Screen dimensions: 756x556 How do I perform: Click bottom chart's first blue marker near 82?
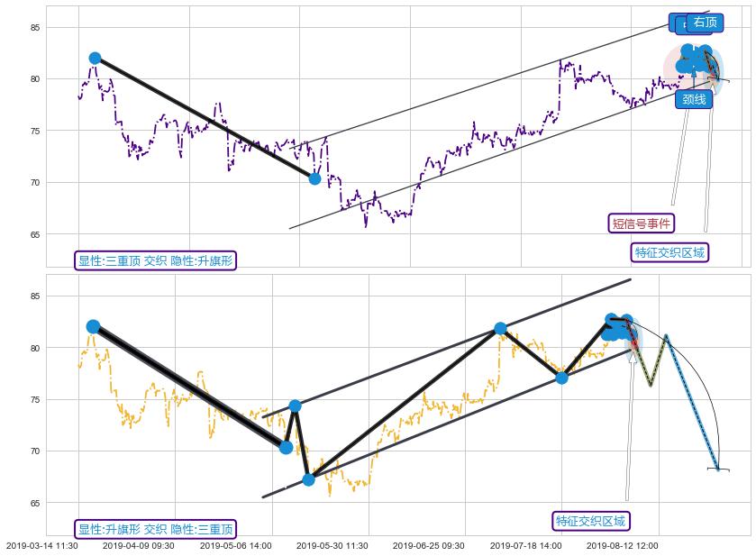pos(93,326)
